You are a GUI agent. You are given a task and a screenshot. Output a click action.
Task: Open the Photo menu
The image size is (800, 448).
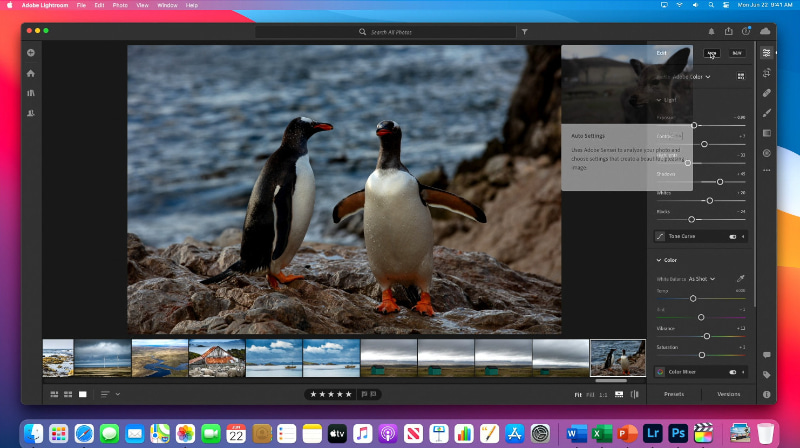120,5
